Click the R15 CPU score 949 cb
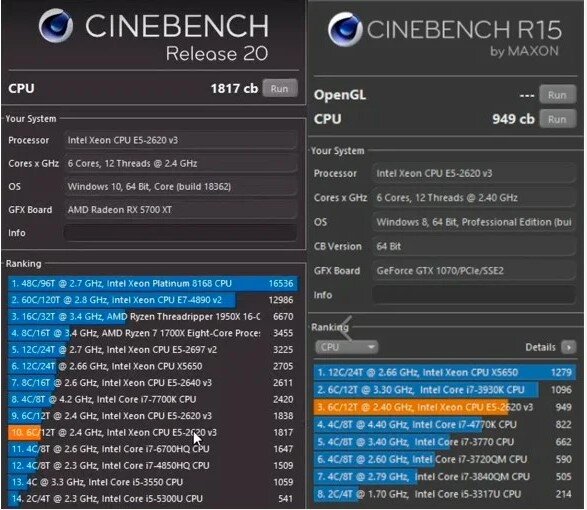This screenshot has width=587, height=510. click(x=513, y=119)
